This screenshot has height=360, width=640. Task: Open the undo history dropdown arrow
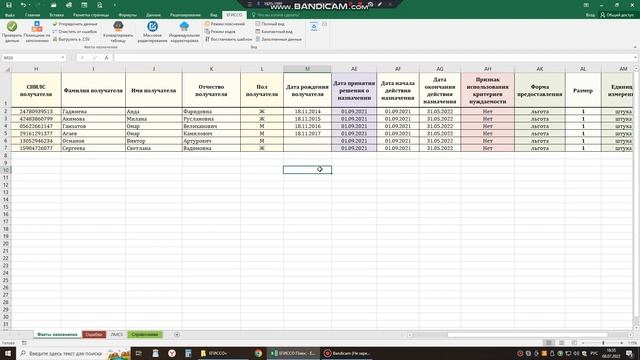pyautogui.click(x=29, y=5)
